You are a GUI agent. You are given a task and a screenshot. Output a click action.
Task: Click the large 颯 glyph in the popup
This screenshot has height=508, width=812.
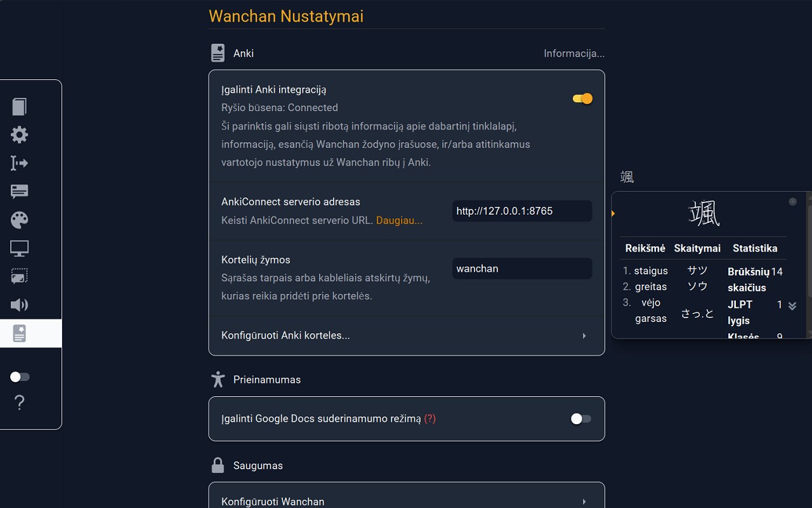(704, 213)
